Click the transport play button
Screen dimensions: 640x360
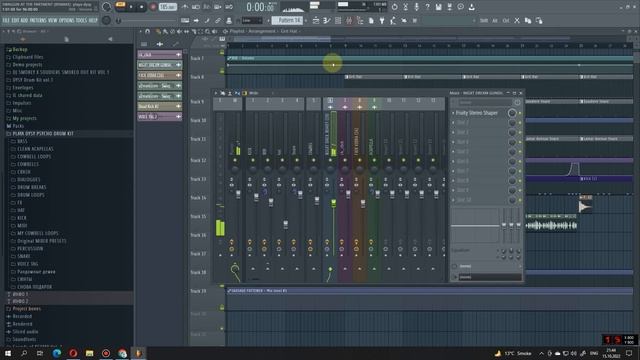point(131,7)
